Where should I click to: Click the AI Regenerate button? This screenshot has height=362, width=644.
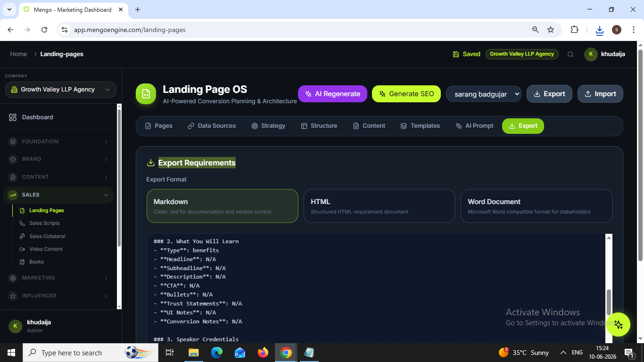coord(332,94)
